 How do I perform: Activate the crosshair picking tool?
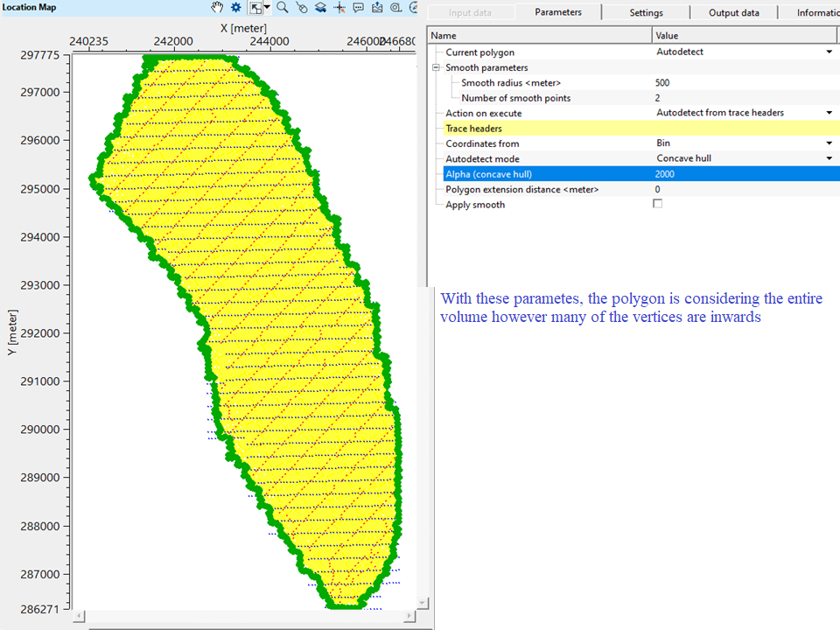[339, 8]
